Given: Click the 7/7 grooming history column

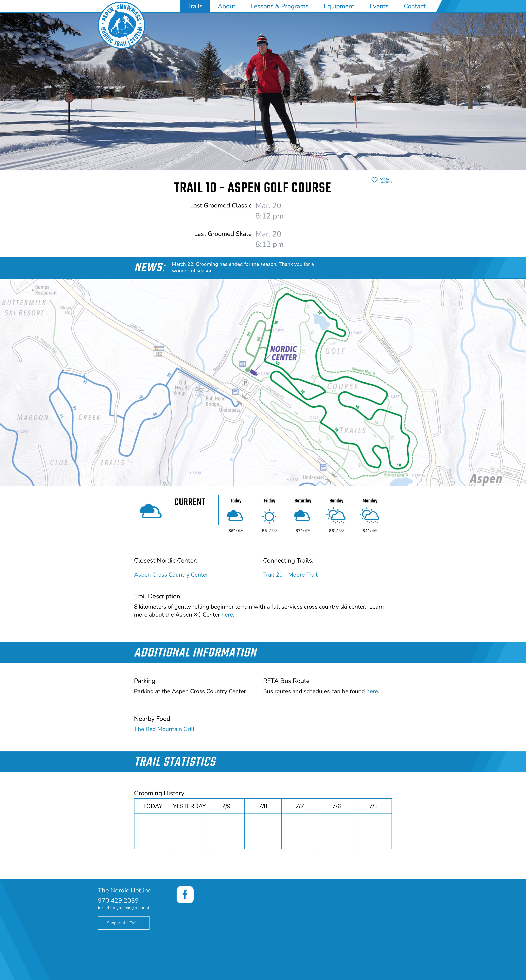Looking at the screenshot, I should (300, 806).
